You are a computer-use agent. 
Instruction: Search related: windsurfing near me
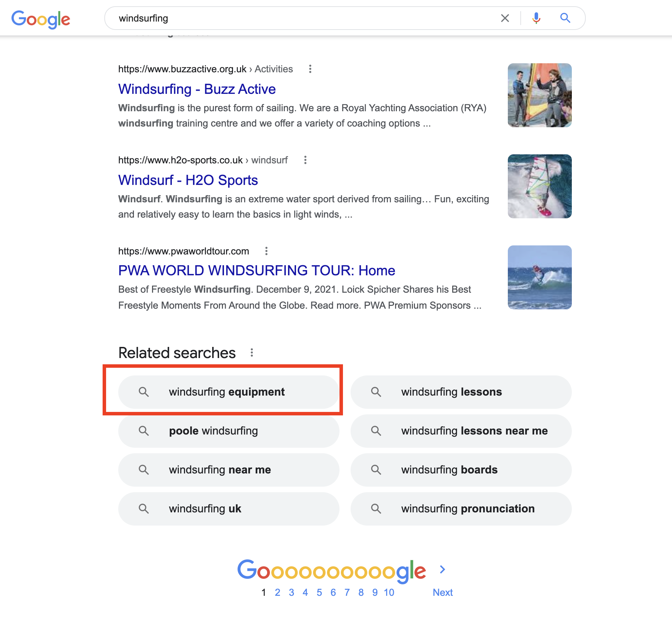point(229,470)
